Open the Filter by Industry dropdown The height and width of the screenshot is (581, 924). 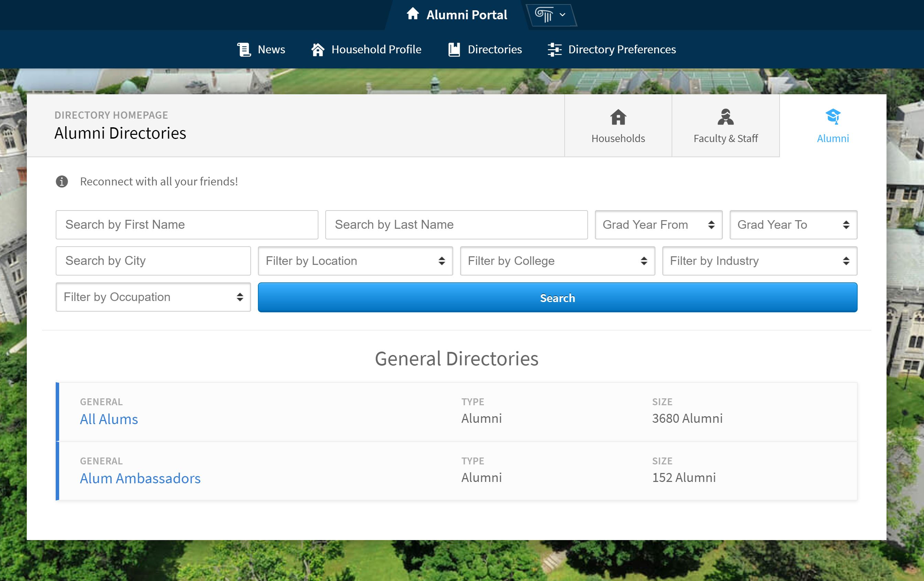(759, 260)
